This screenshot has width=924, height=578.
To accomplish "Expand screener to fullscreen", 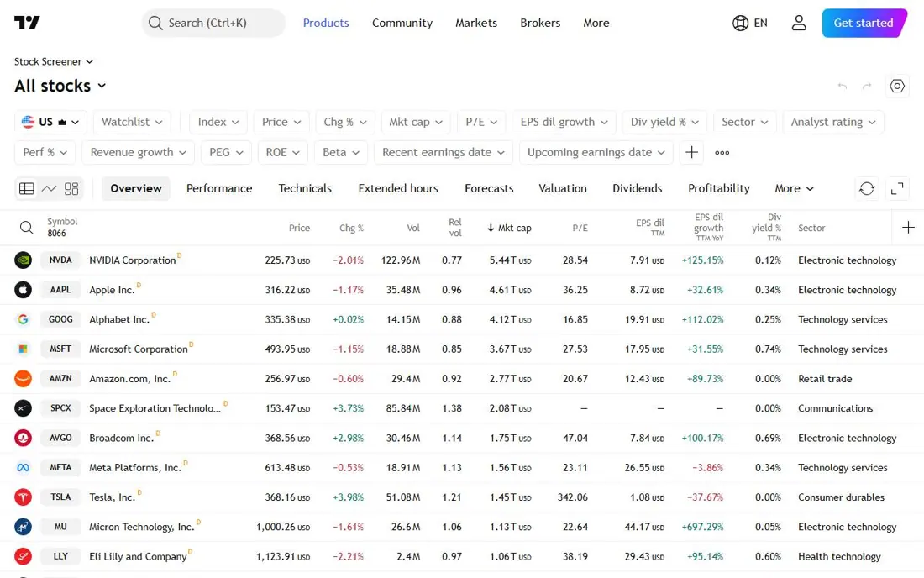I will tap(897, 188).
